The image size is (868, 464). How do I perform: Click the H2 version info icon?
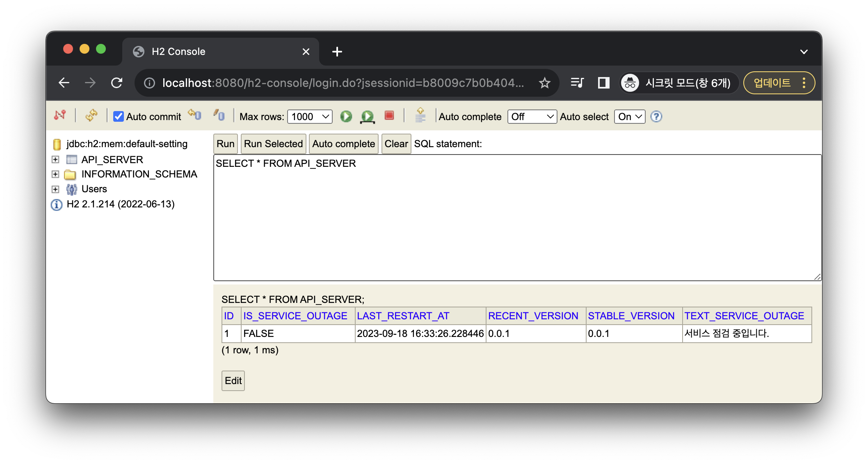tap(57, 205)
